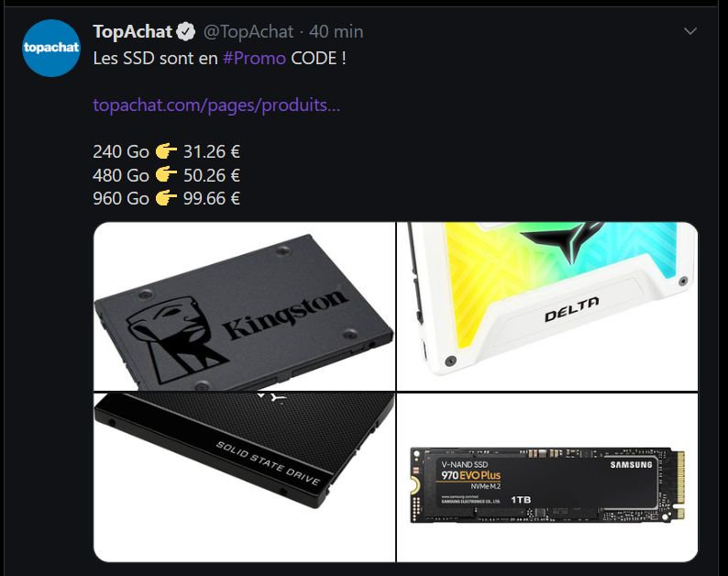The width and height of the screenshot is (728, 576).
Task: Open the tweet options chevron menu
Action: click(x=690, y=31)
